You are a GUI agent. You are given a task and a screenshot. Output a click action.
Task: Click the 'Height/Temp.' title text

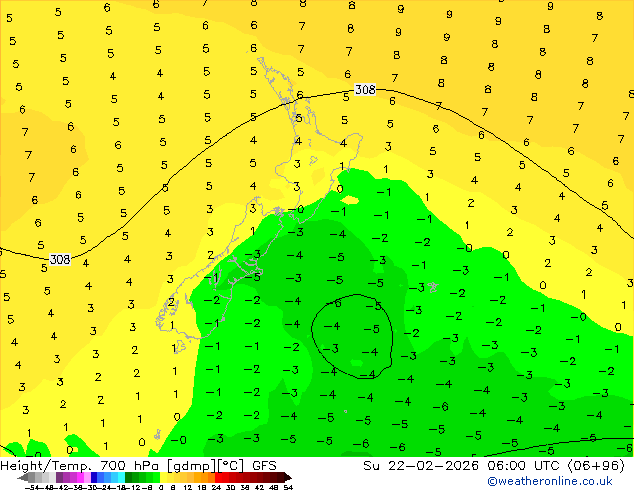click(44, 466)
